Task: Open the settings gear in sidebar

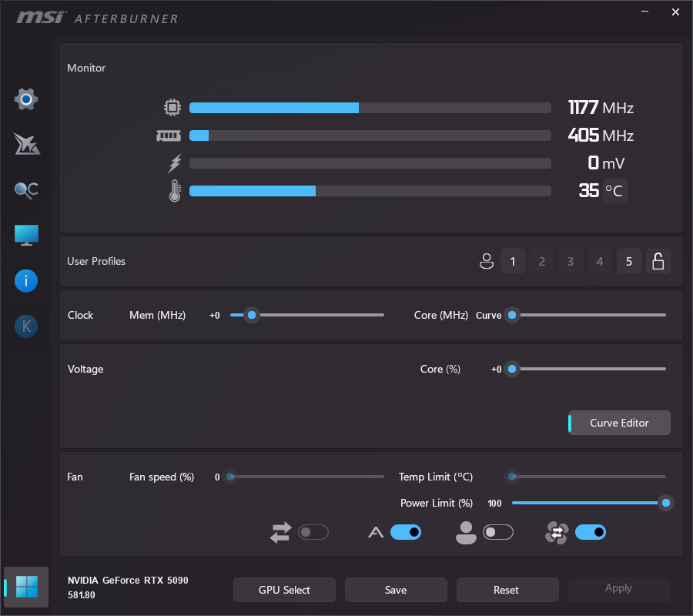Action: [26, 99]
